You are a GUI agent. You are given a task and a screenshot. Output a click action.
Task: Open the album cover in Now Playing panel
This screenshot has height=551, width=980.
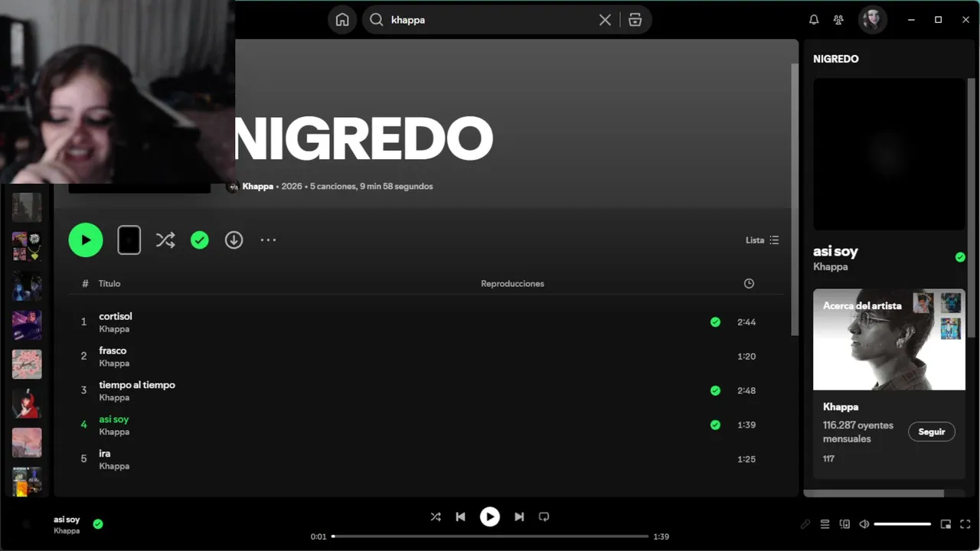(889, 154)
